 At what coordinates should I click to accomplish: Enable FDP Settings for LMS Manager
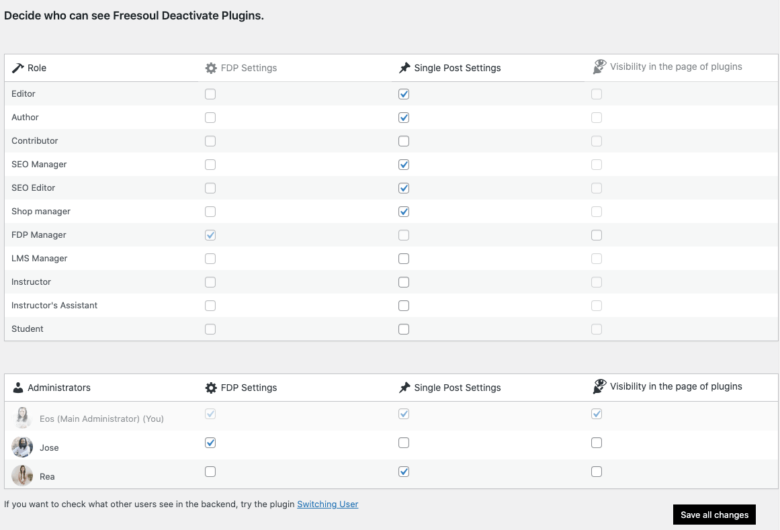[x=210, y=259]
